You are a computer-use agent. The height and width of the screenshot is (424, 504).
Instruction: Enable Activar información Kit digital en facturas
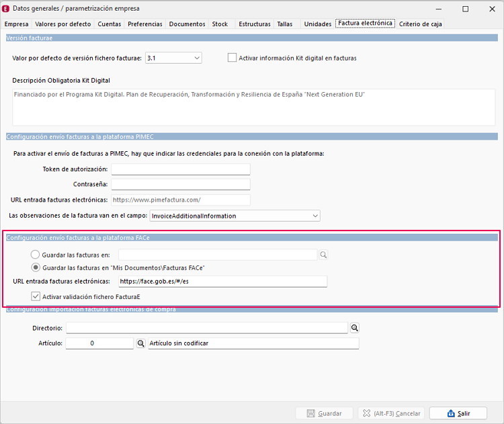pyautogui.click(x=232, y=58)
